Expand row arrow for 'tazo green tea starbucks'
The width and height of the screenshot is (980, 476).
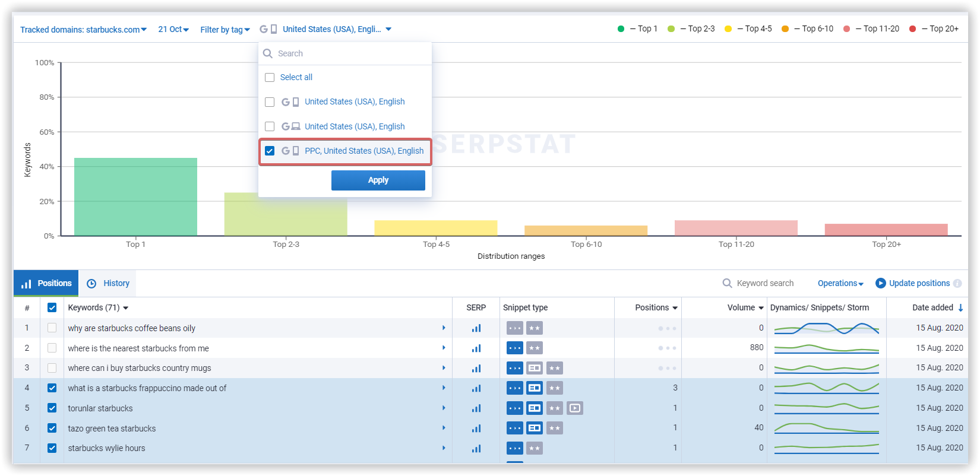click(444, 428)
